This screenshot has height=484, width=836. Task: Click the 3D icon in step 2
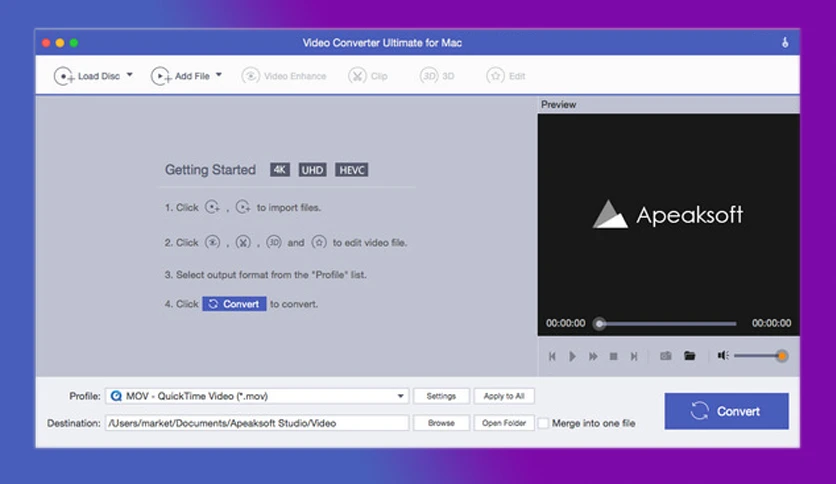274,243
